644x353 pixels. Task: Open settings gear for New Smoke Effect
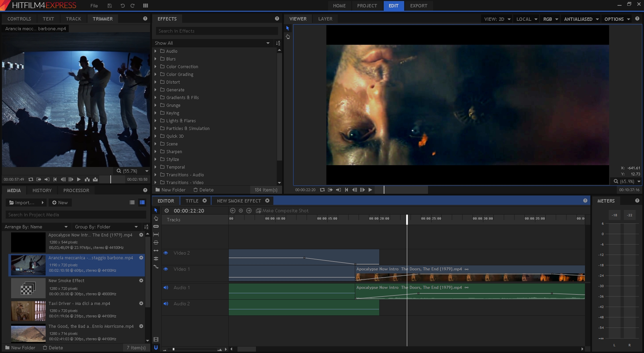(x=141, y=280)
